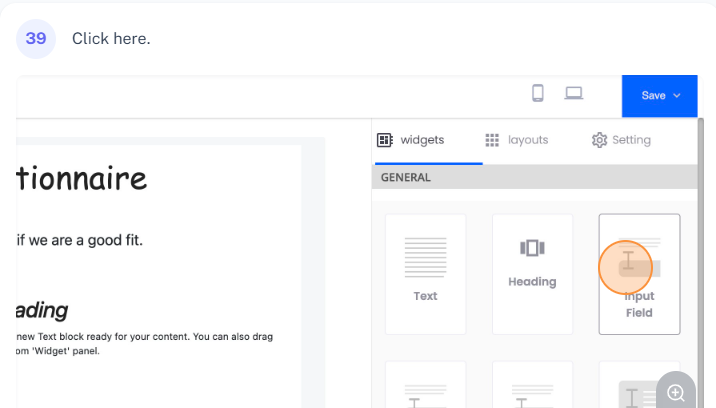
Task: Collapse the GENERAL widgets section
Action: 534,177
